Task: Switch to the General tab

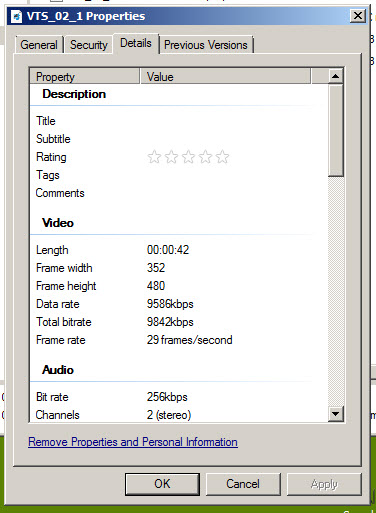Action: [x=39, y=45]
